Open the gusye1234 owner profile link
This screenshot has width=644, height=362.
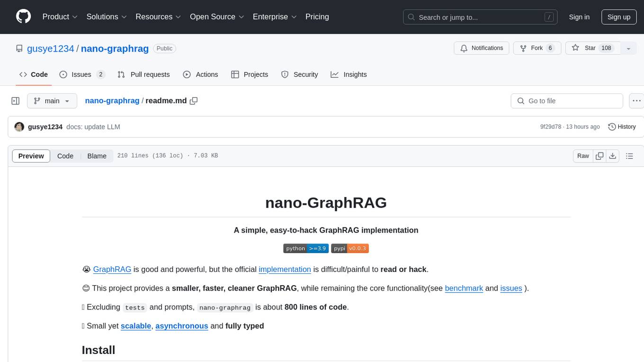[x=51, y=48]
